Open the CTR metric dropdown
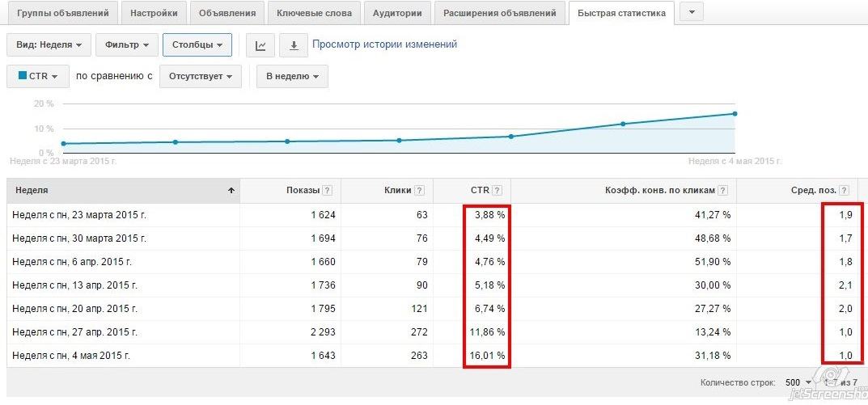The width and height of the screenshot is (868, 405). coord(38,76)
